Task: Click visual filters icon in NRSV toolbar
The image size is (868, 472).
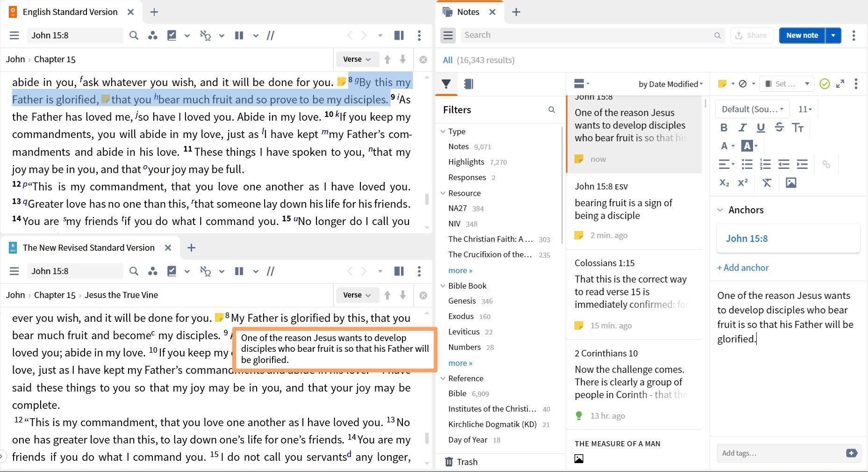Action: click(152, 271)
